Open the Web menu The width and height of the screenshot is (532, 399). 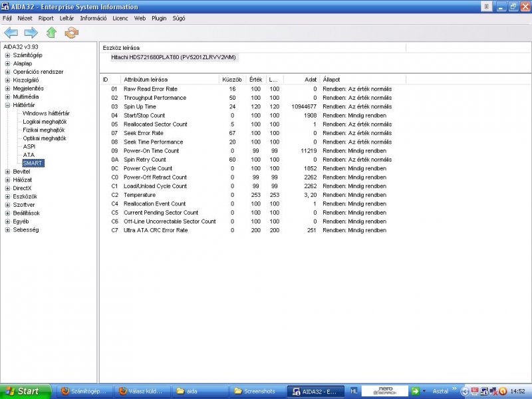[140, 19]
